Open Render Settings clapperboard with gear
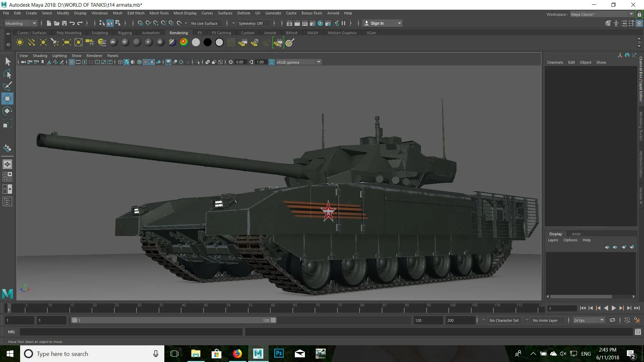Image resolution: width=644 pixels, height=362 pixels. click(312, 23)
